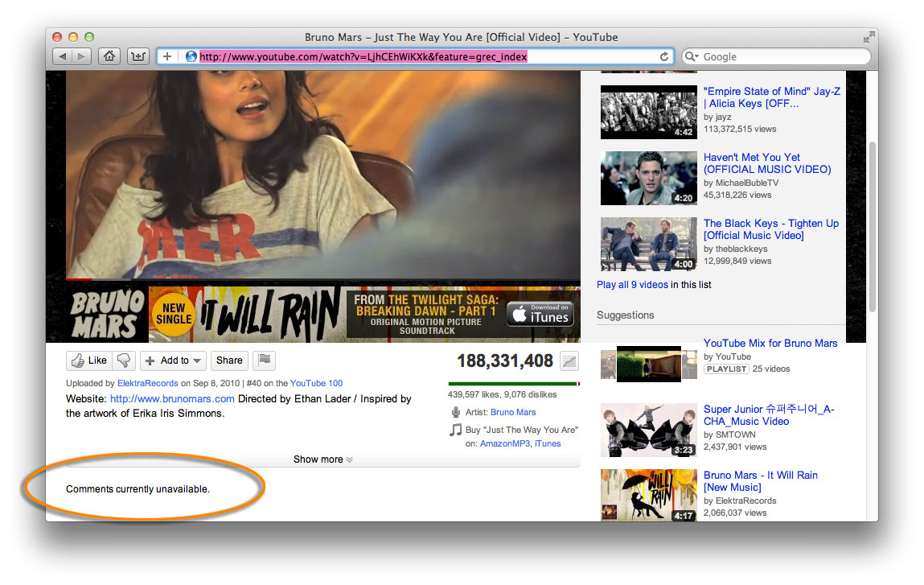Image resolution: width=924 pixels, height=585 pixels.
Task: Click the Super Junior video thumbnail
Action: (649, 430)
